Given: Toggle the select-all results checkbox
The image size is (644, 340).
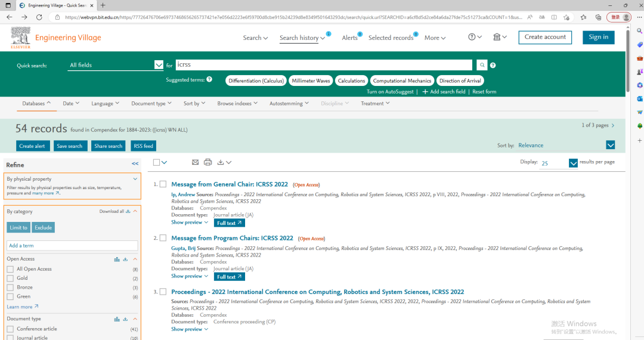Looking at the screenshot, I should pos(156,162).
